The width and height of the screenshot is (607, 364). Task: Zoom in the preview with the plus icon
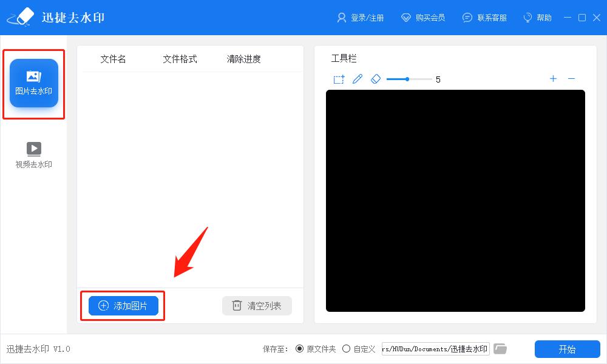pyautogui.click(x=553, y=79)
